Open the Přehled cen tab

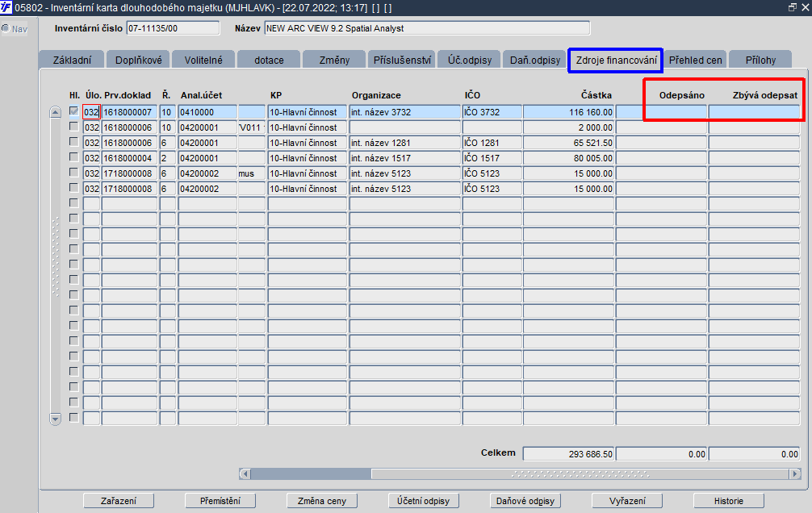(x=695, y=60)
